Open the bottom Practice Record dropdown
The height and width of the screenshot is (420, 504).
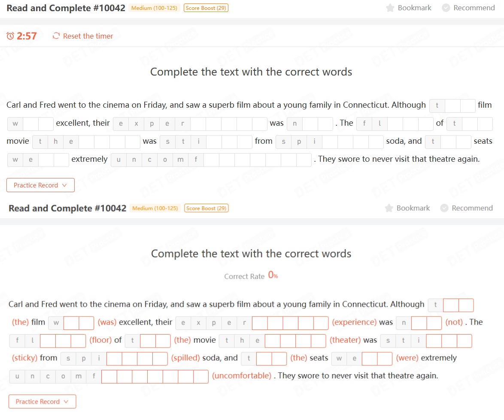43,402
